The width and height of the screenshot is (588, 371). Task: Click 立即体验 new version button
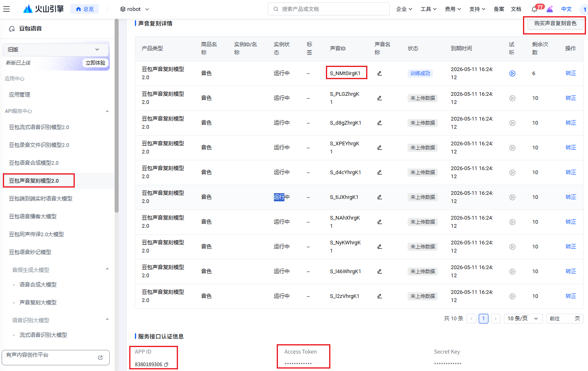pos(95,63)
